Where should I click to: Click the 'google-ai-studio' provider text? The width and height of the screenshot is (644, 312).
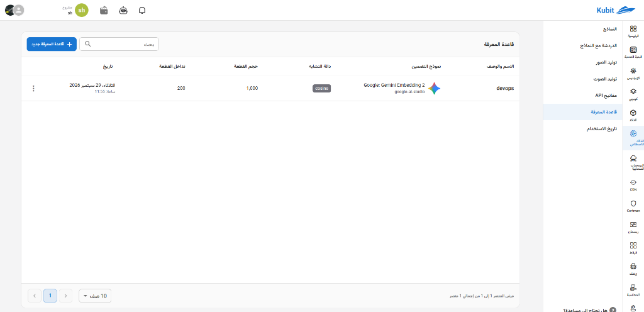click(409, 92)
